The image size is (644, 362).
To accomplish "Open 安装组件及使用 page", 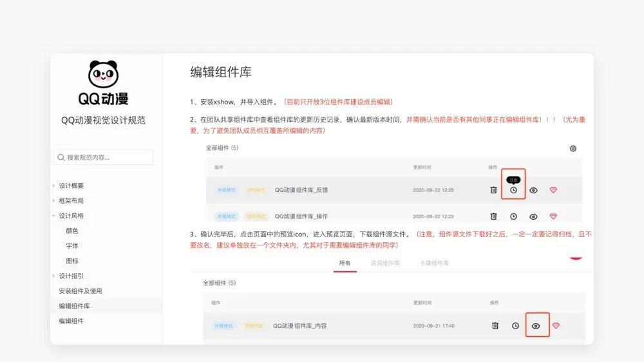I will (x=80, y=291).
